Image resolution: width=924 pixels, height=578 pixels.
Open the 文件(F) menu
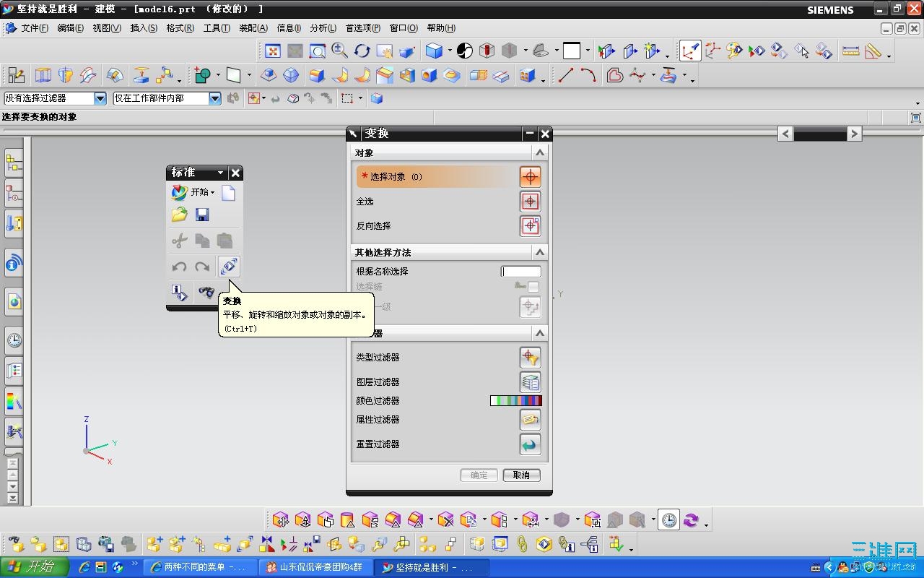[x=35, y=28]
